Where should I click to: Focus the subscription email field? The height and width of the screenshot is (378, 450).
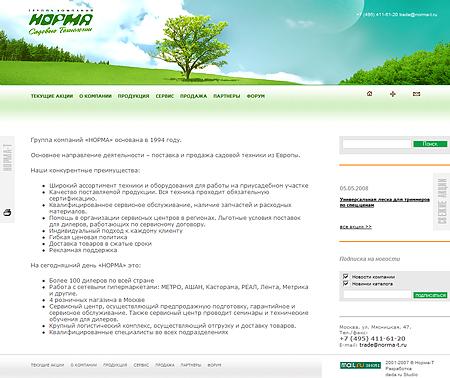[x=377, y=295]
